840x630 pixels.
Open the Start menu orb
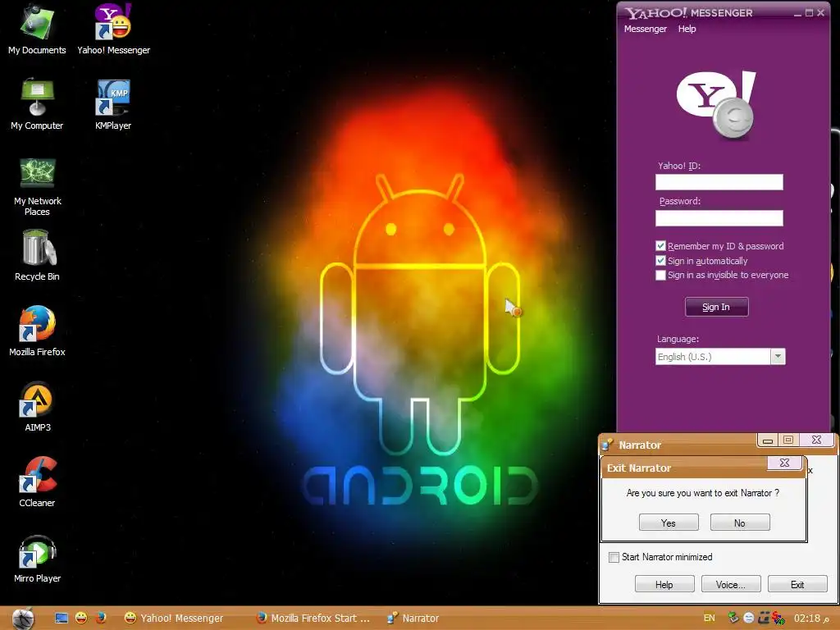point(23,619)
